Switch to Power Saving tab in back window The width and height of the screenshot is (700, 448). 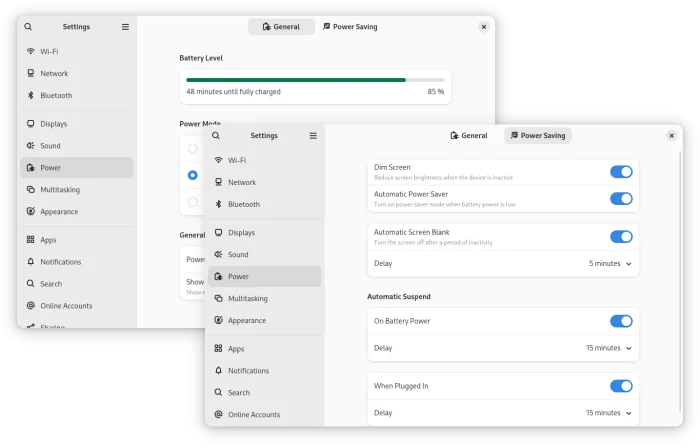click(350, 27)
